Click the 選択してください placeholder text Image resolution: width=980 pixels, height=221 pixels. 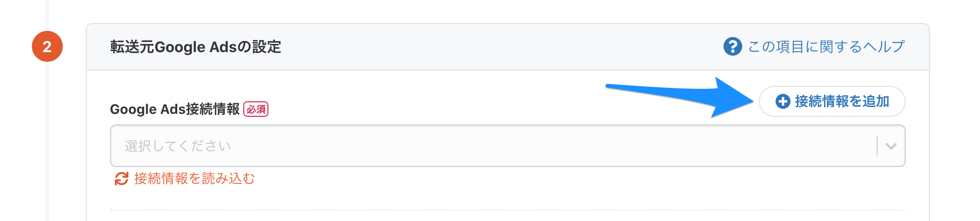coord(178,146)
